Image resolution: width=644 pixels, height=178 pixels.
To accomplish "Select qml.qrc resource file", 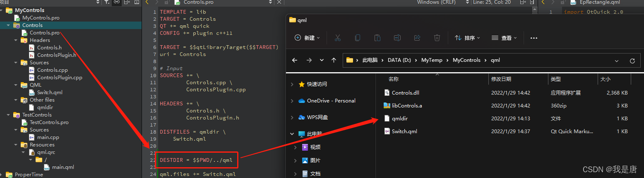I will [46, 152].
